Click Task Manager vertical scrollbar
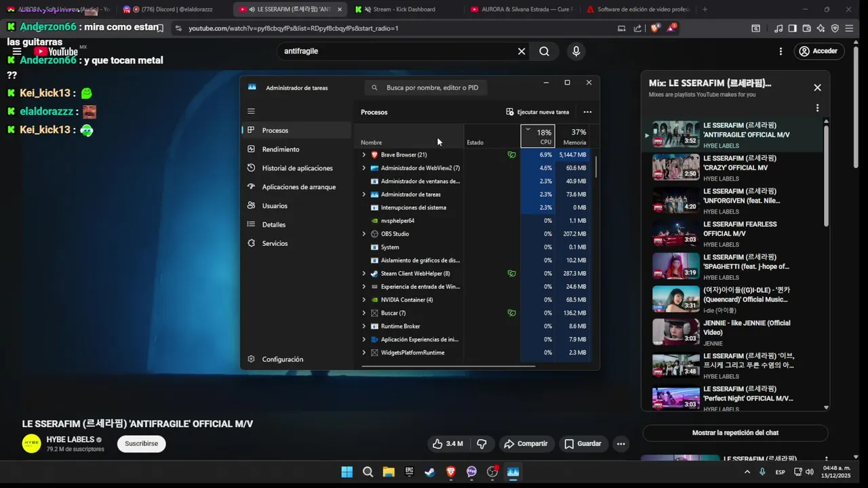The width and height of the screenshot is (868, 488). coord(596,167)
